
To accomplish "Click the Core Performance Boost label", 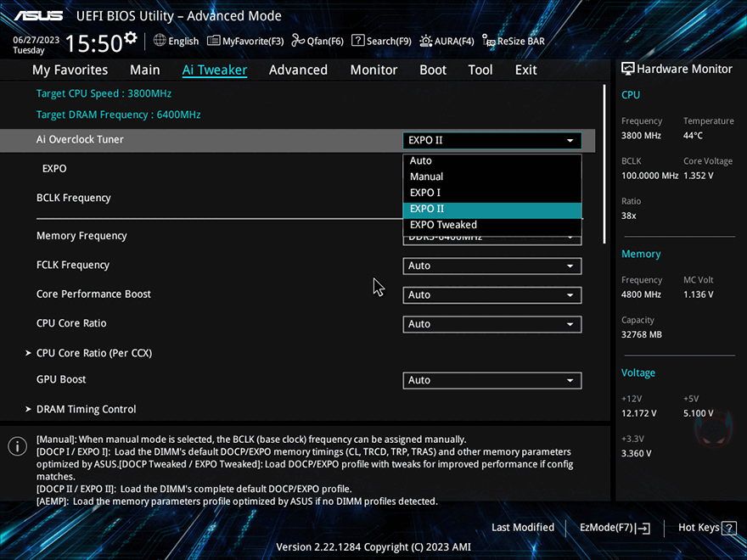I will (x=93, y=294).
